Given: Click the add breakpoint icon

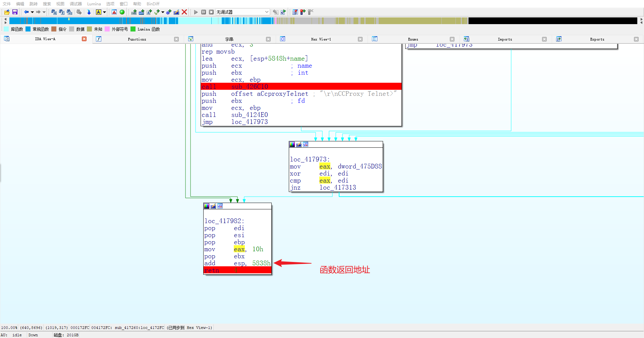Looking at the screenshot, I should click(303, 12).
